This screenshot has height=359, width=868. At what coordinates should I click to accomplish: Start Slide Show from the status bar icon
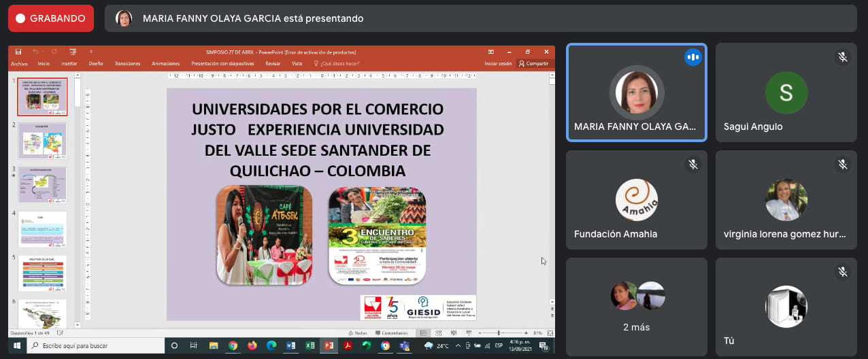[x=468, y=333]
